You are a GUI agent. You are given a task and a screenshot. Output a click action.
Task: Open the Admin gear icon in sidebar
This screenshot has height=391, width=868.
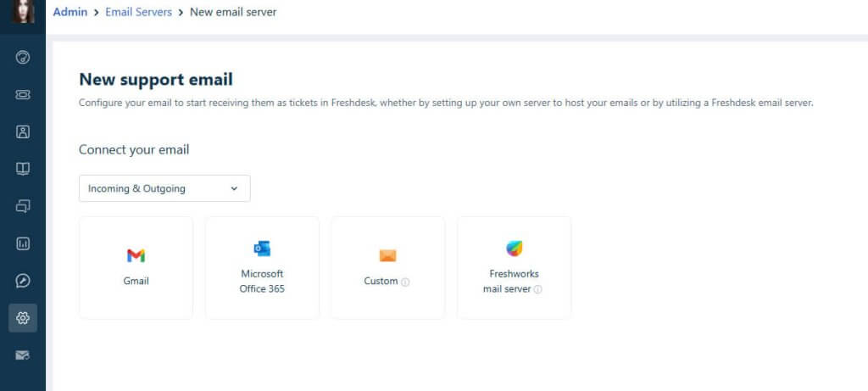[23, 318]
